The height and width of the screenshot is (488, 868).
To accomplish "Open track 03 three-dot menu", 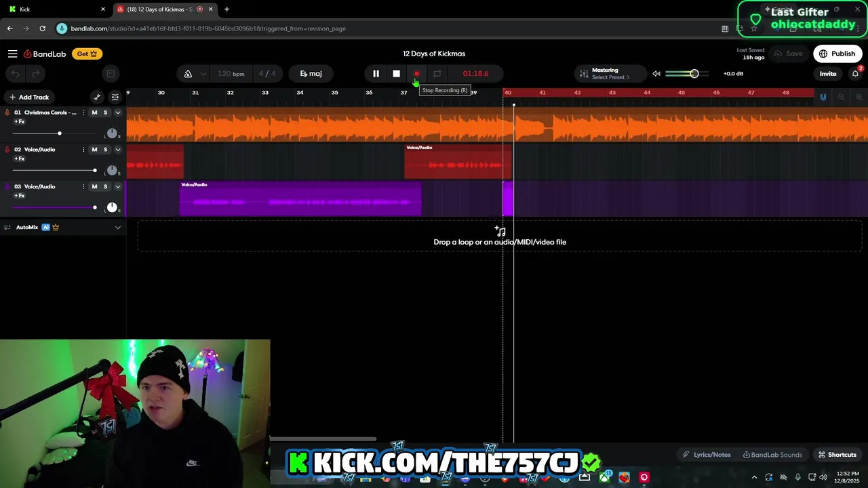I will pyautogui.click(x=83, y=186).
